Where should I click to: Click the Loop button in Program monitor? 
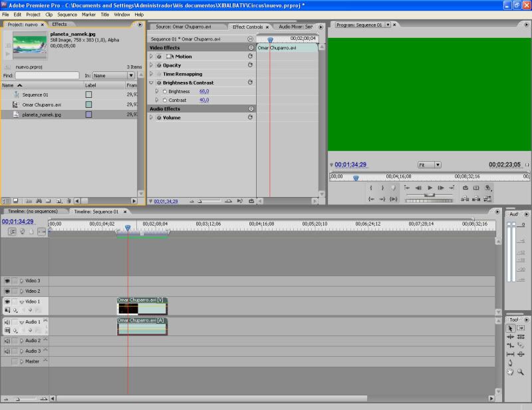click(465, 188)
